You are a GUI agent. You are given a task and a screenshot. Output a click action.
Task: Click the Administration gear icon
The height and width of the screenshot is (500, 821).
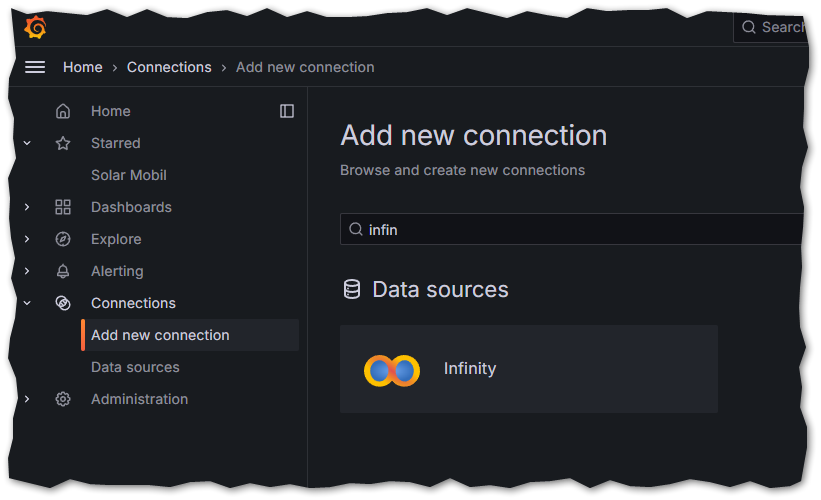[x=63, y=399]
